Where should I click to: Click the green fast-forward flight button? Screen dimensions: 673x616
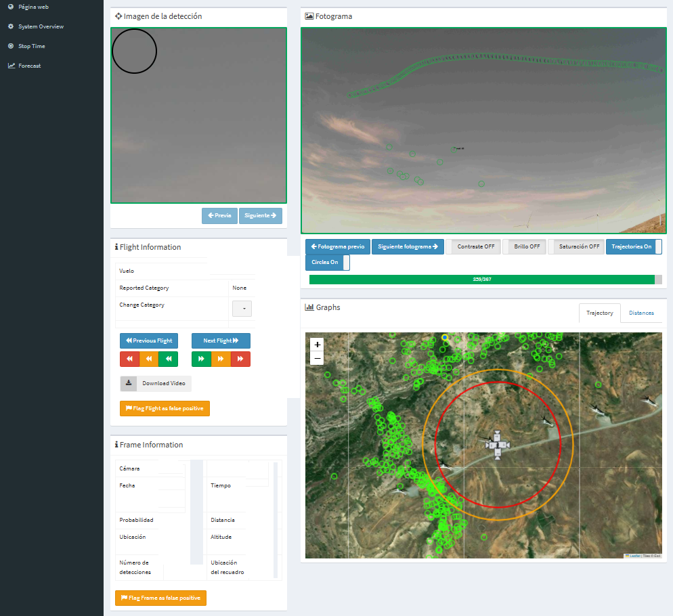pos(201,359)
